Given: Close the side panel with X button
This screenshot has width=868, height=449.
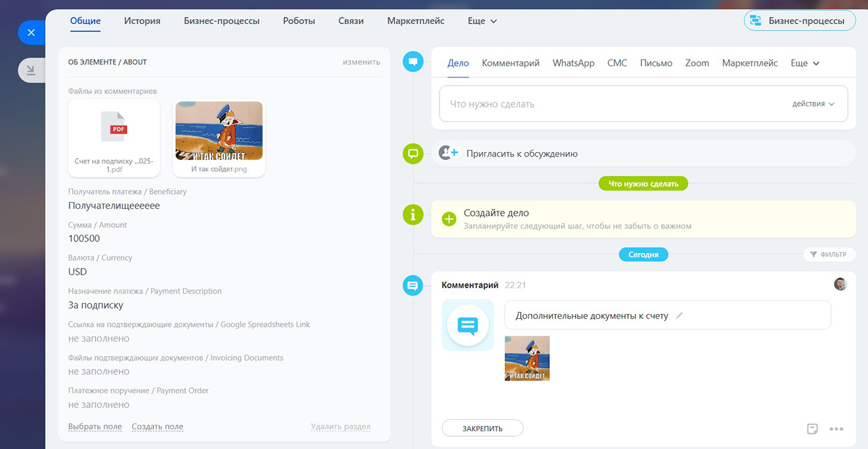Looking at the screenshot, I should click(x=31, y=33).
